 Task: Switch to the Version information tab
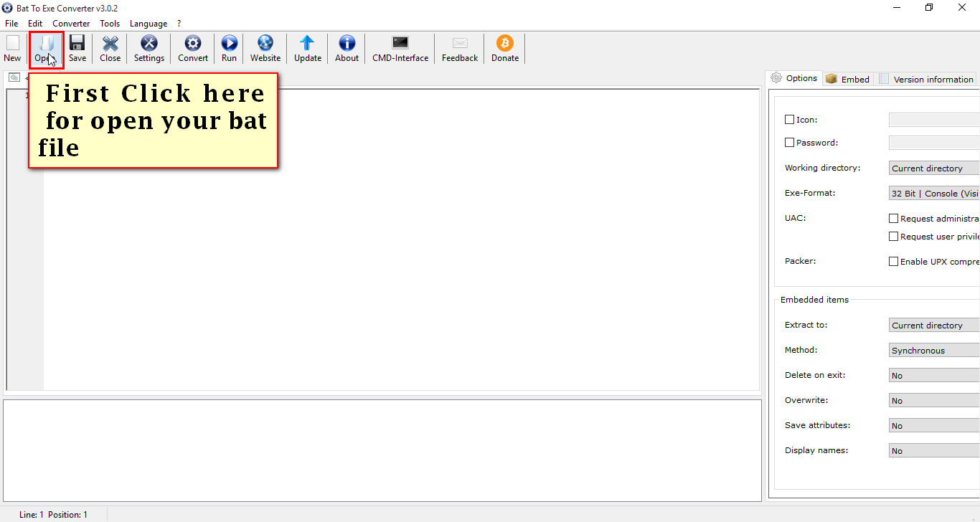click(x=926, y=80)
